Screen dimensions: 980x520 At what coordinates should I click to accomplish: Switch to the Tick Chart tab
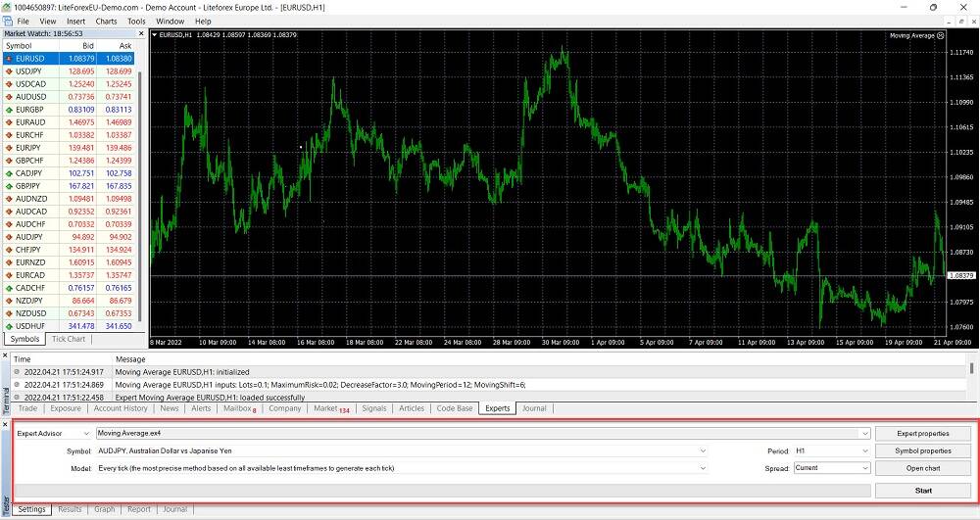click(69, 339)
